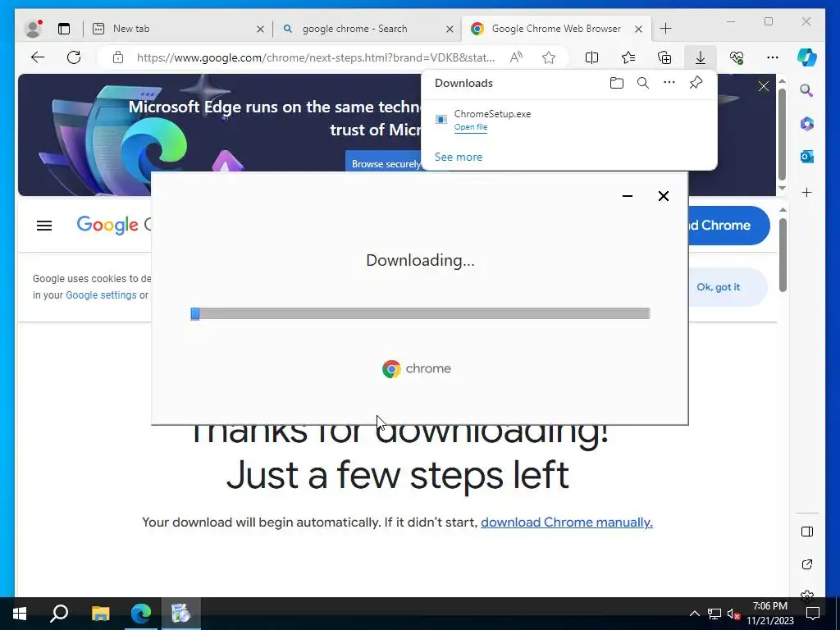The width and height of the screenshot is (840, 630).
Task: Click the Edge taskbar icon
Action: pyautogui.click(x=141, y=614)
